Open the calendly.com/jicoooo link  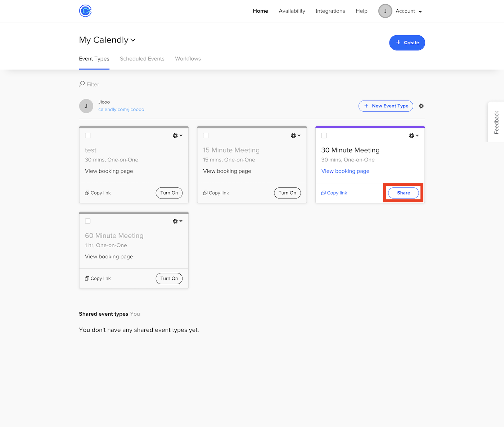pyautogui.click(x=121, y=110)
